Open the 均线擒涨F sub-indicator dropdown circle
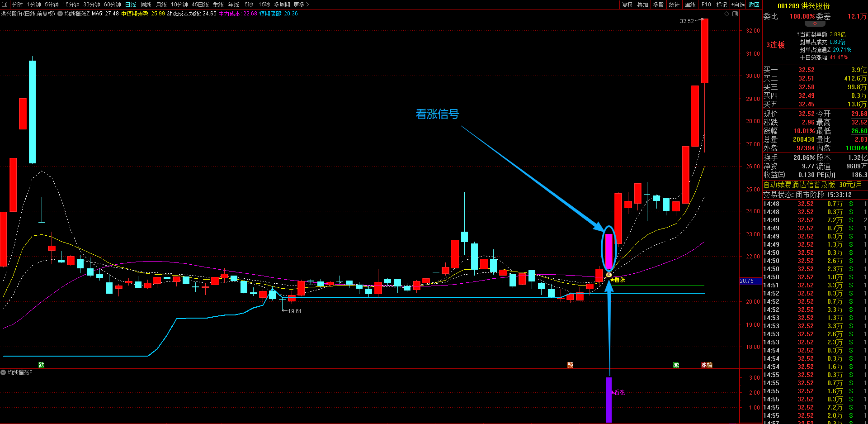Image resolution: width=868 pixels, height=424 pixels. (x=3, y=372)
